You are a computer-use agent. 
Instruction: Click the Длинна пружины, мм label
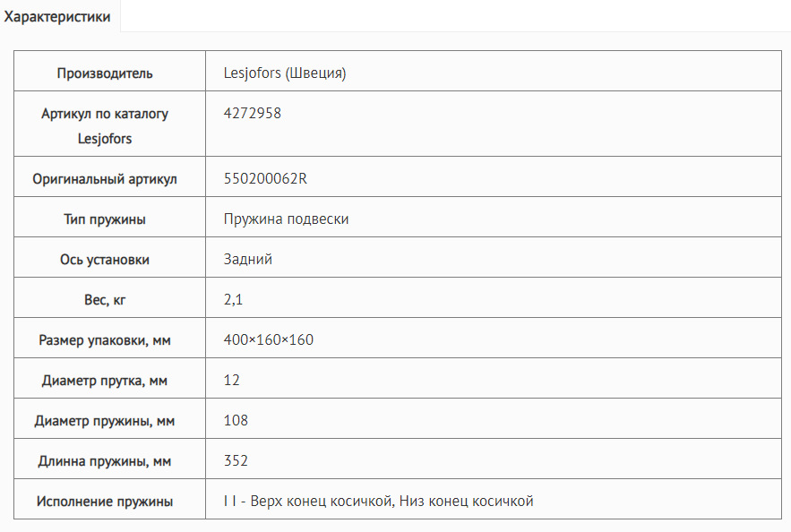(x=105, y=461)
